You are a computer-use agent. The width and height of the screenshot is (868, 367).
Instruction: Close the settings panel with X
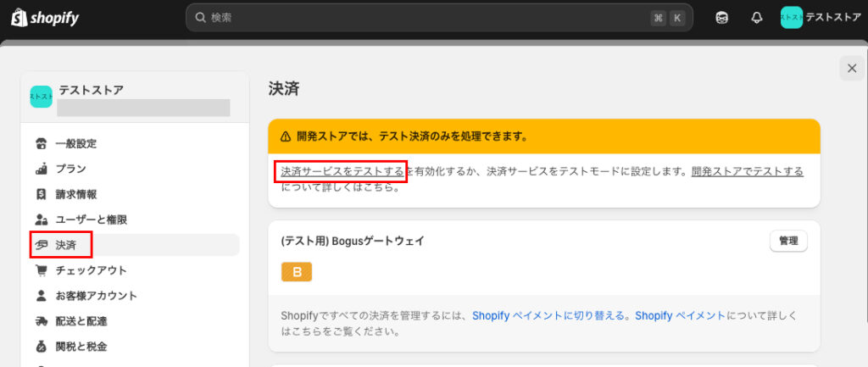click(x=851, y=69)
